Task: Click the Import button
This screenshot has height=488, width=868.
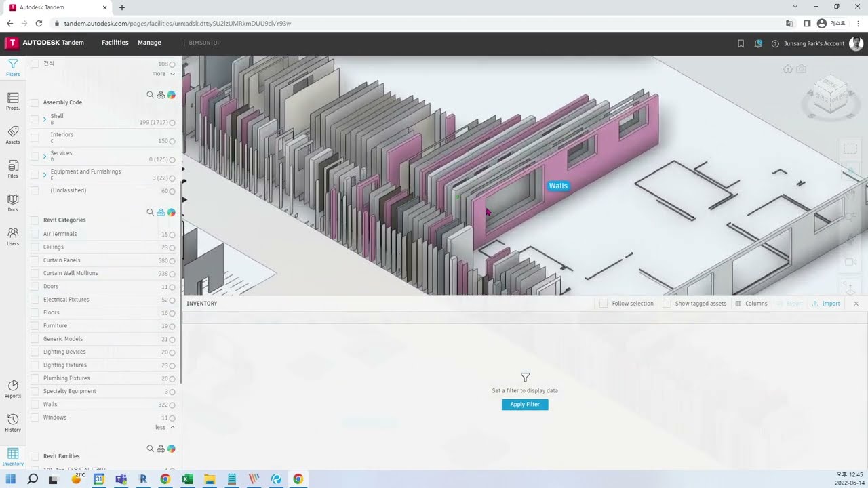Action: pos(826,304)
